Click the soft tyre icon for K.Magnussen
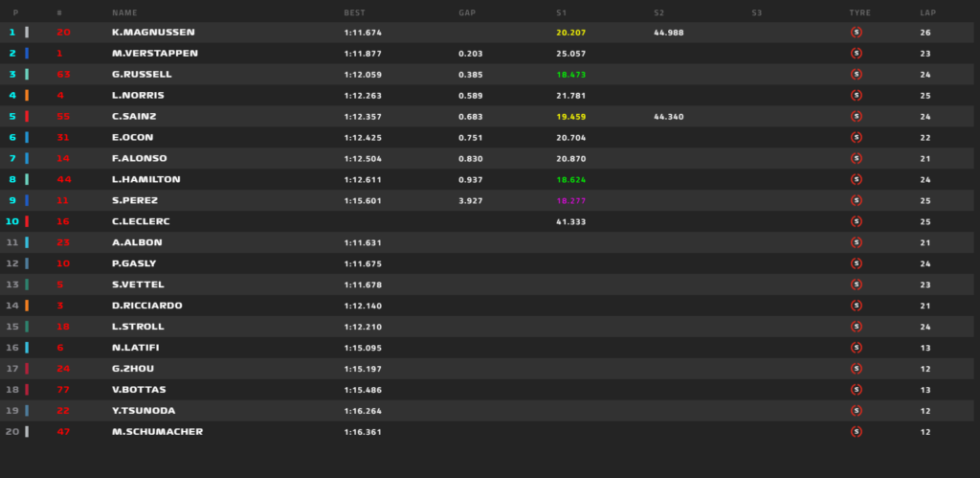 click(856, 33)
